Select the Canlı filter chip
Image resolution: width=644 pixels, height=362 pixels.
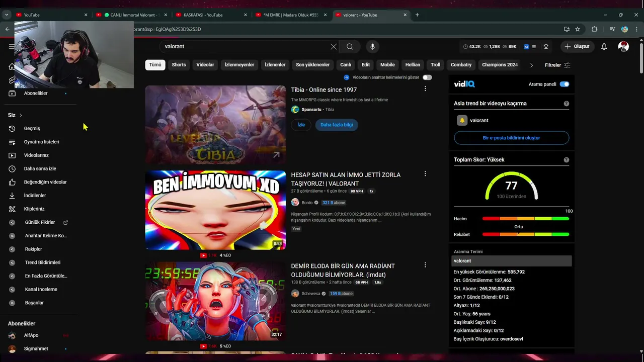coord(346,65)
